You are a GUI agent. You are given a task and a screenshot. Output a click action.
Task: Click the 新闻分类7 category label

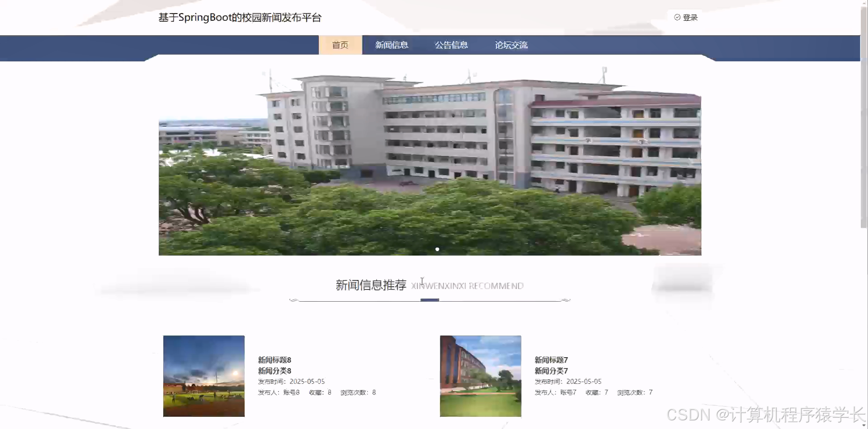coord(551,371)
